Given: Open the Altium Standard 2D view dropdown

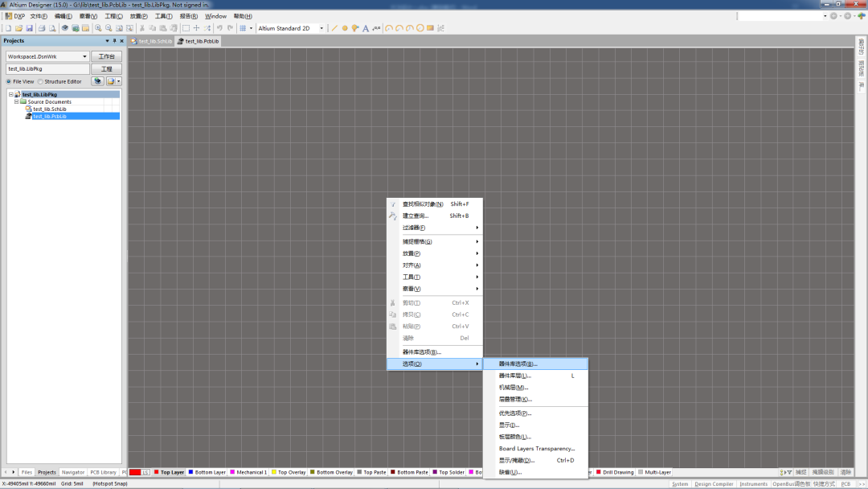Looking at the screenshot, I should pyautogui.click(x=321, y=28).
